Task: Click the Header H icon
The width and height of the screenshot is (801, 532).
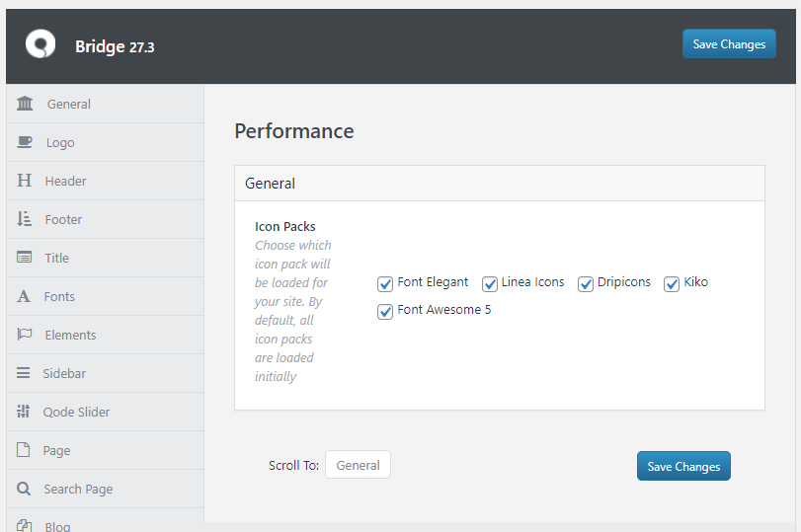Action: point(24,181)
